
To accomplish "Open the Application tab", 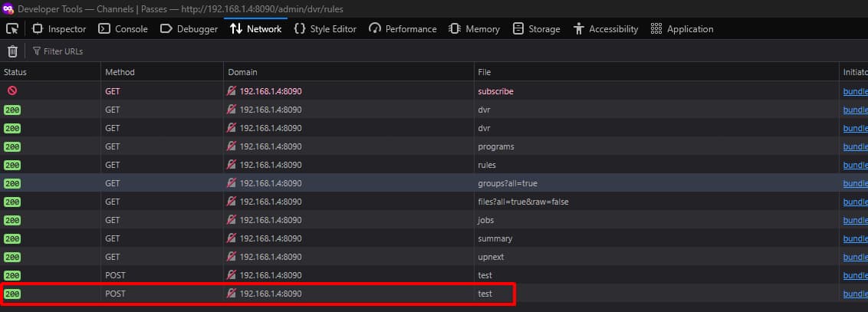I will [682, 29].
